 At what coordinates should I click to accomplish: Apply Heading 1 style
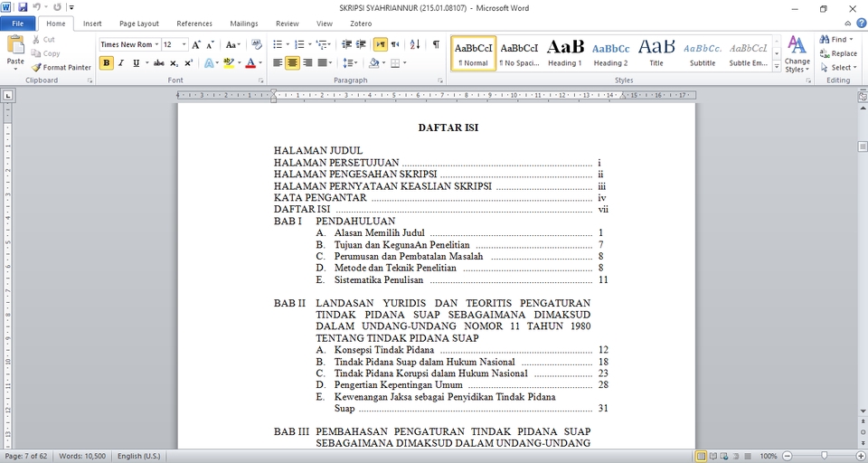(x=564, y=53)
